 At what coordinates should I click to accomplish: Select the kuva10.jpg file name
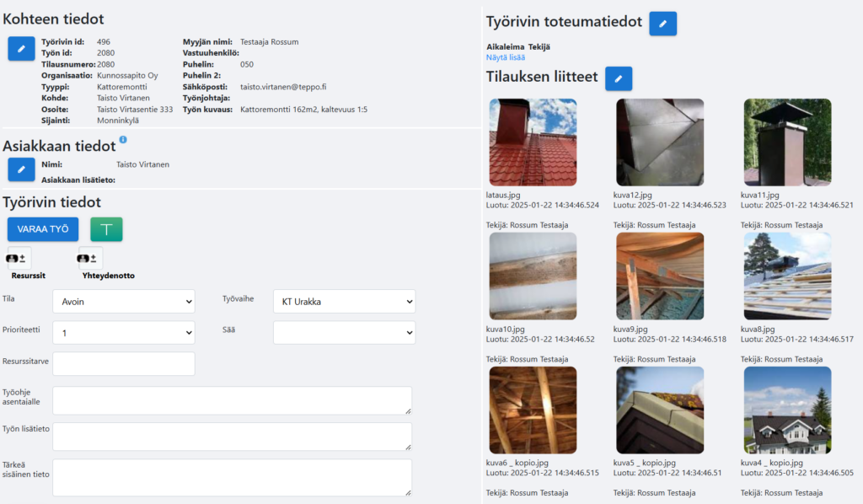506,329
